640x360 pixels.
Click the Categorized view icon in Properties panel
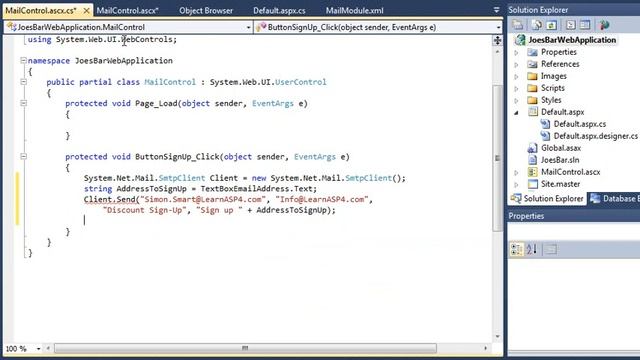(x=516, y=249)
